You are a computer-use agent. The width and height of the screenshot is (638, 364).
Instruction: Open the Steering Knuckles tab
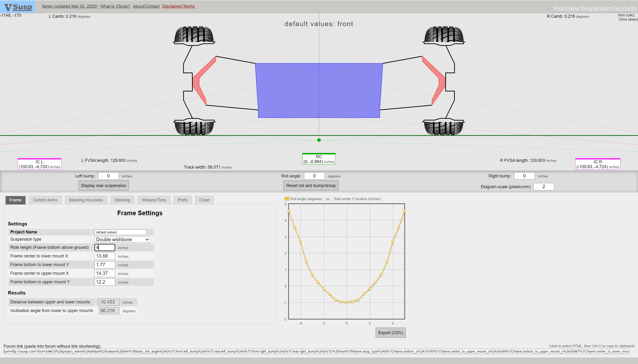pos(86,200)
